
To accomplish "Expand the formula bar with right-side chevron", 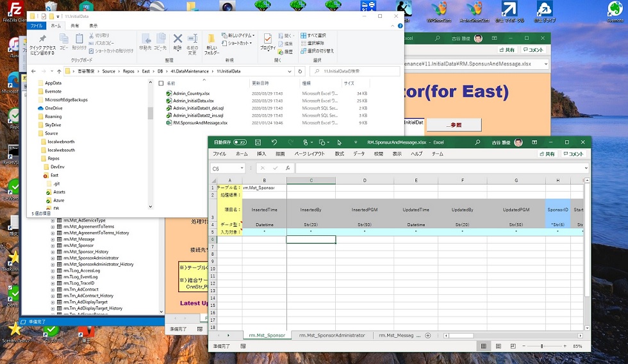I will [586, 168].
